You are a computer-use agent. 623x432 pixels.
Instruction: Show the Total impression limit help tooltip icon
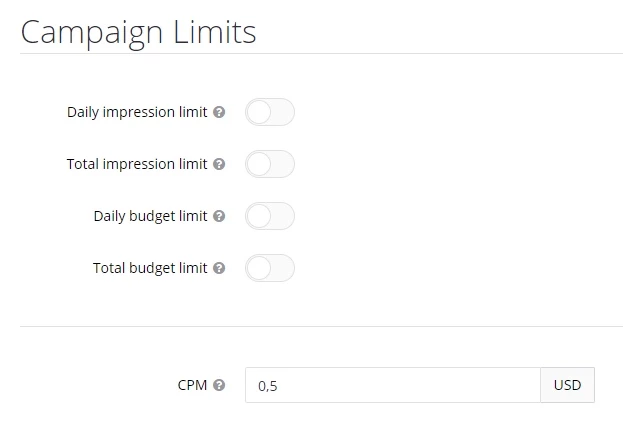pyautogui.click(x=219, y=164)
